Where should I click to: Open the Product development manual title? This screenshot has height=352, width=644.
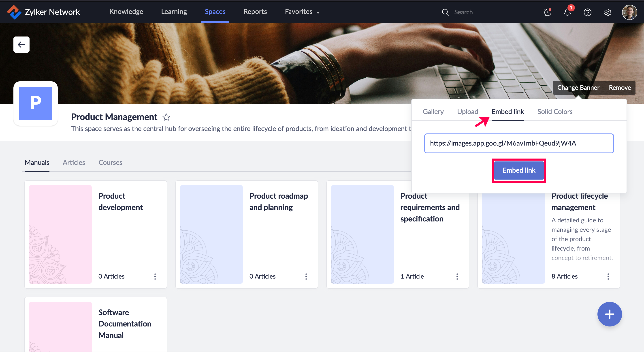121,202
